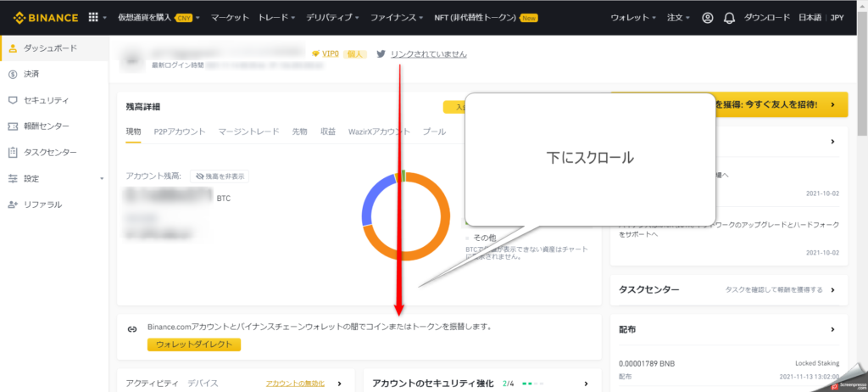The image size is (868, 392).
Task: Open タスクセンター card chevron
Action: click(x=832, y=290)
